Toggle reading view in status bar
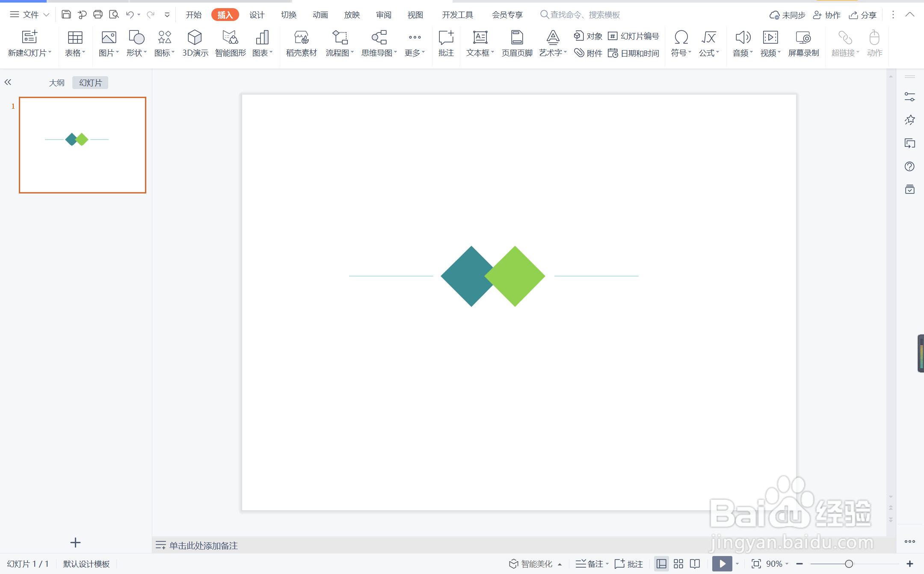Screen dimensions: 924x574 pyautogui.click(x=695, y=564)
